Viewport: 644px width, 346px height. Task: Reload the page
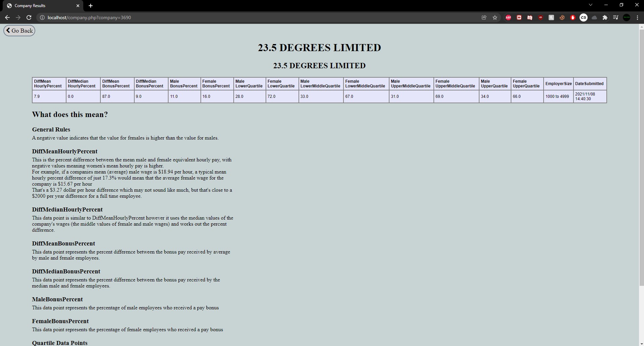[x=29, y=17]
